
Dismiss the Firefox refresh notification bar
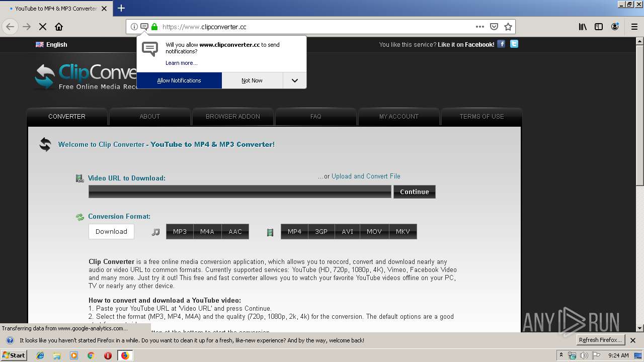633,340
